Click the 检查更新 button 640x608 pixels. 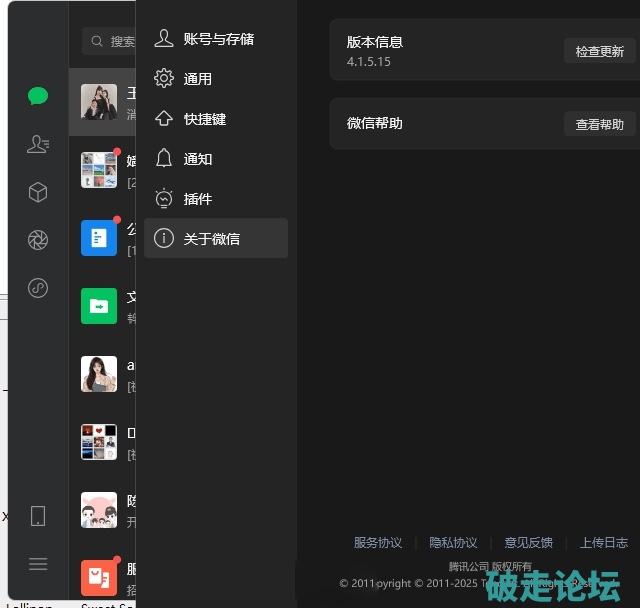(x=599, y=52)
